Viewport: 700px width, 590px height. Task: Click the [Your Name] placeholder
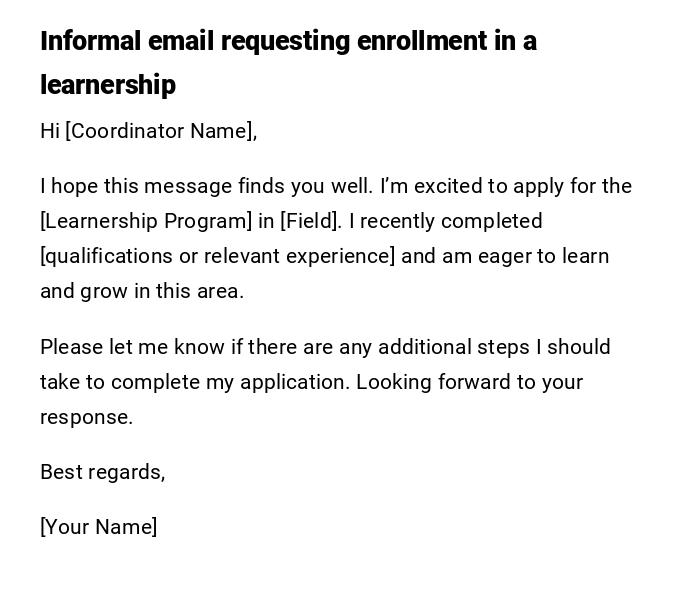[x=98, y=527]
